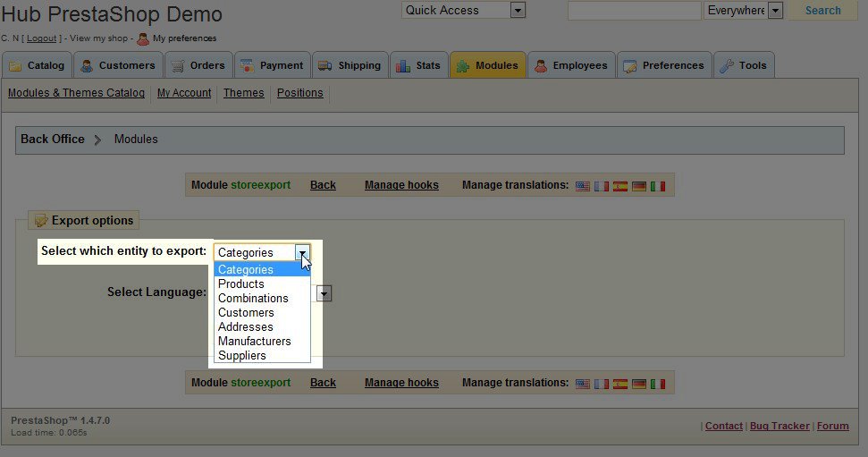Screen dimensions: 868x457
Task: Click into the top search text field
Action: (x=634, y=11)
